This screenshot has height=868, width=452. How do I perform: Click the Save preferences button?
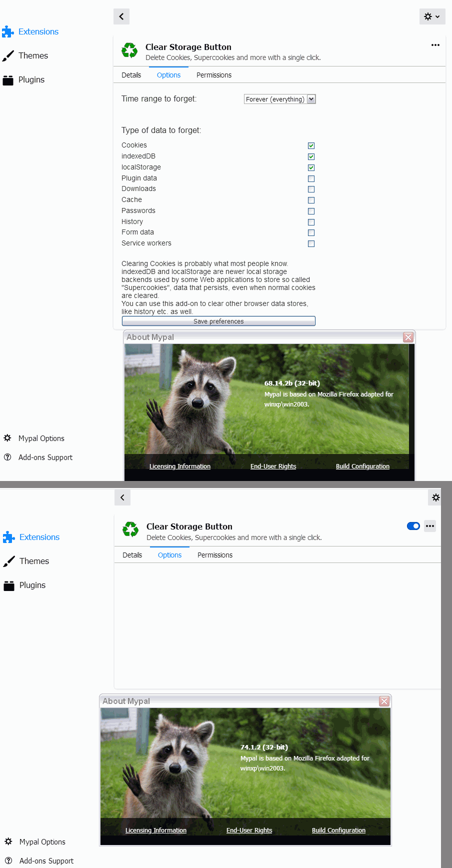pos(218,321)
